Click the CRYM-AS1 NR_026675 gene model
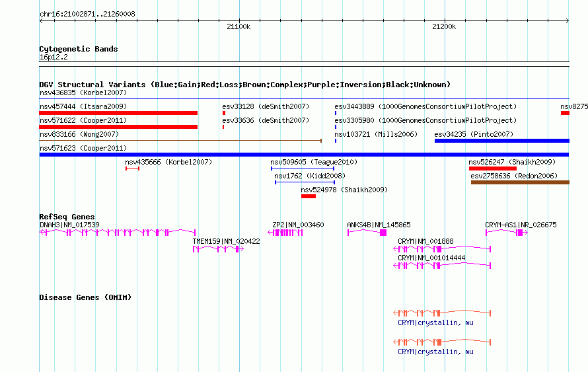This screenshot has width=588, height=372. point(507,233)
